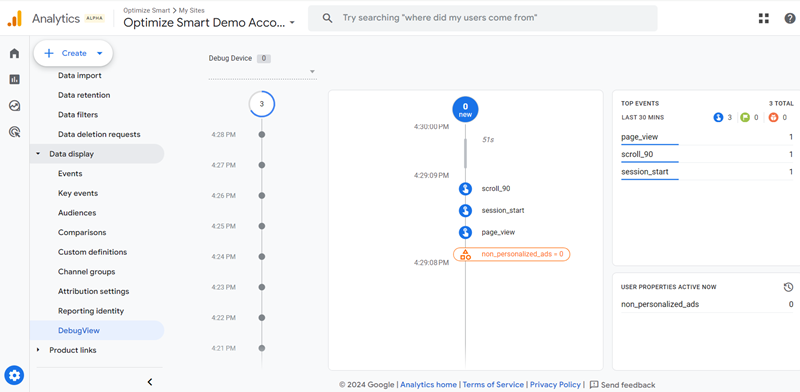
Task: Open the Events menu item
Action: point(70,174)
